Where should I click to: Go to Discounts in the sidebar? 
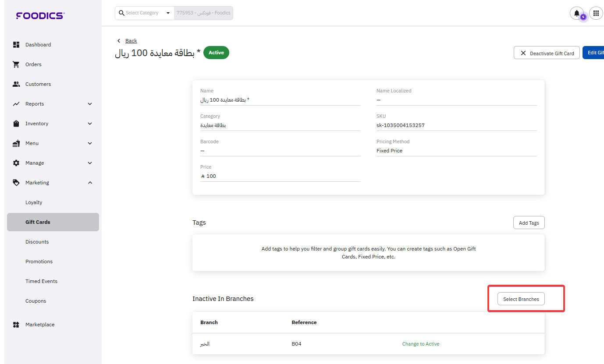point(37,242)
